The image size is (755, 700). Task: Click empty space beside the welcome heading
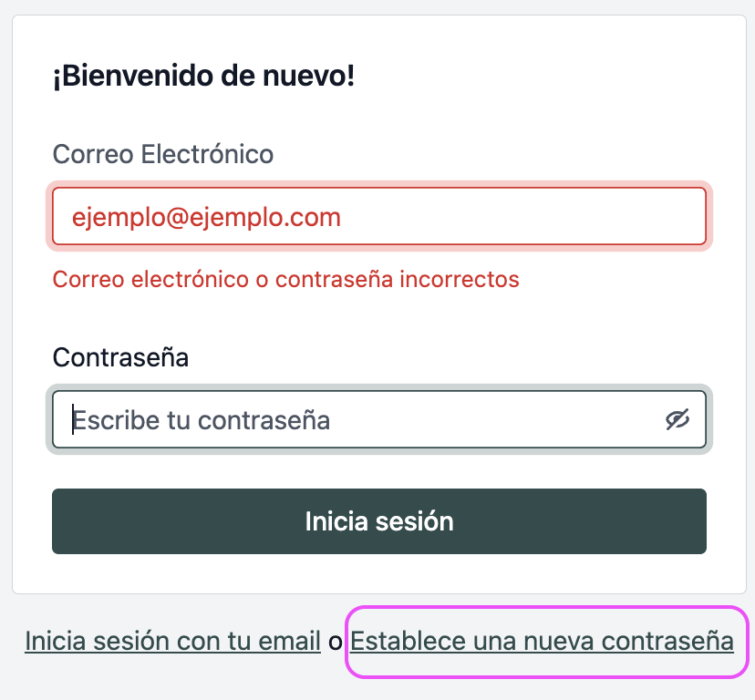tap(547, 77)
